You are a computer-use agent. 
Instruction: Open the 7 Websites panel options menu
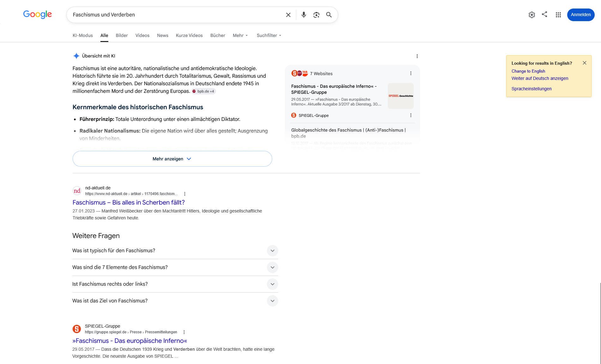coord(411,73)
